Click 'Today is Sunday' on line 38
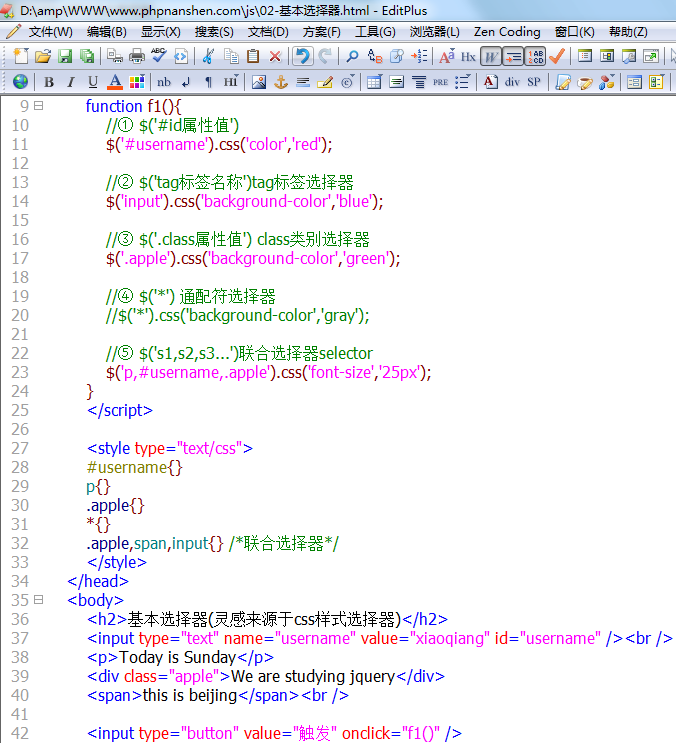This screenshot has height=743, width=676. [178, 657]
